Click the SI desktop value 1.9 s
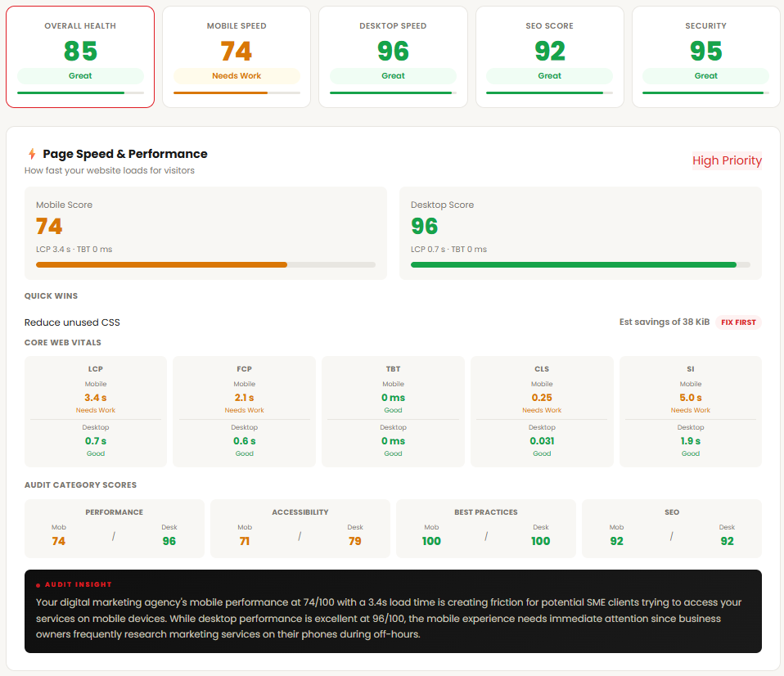Viewport: 784px width, 676px height. coord(691,441)
